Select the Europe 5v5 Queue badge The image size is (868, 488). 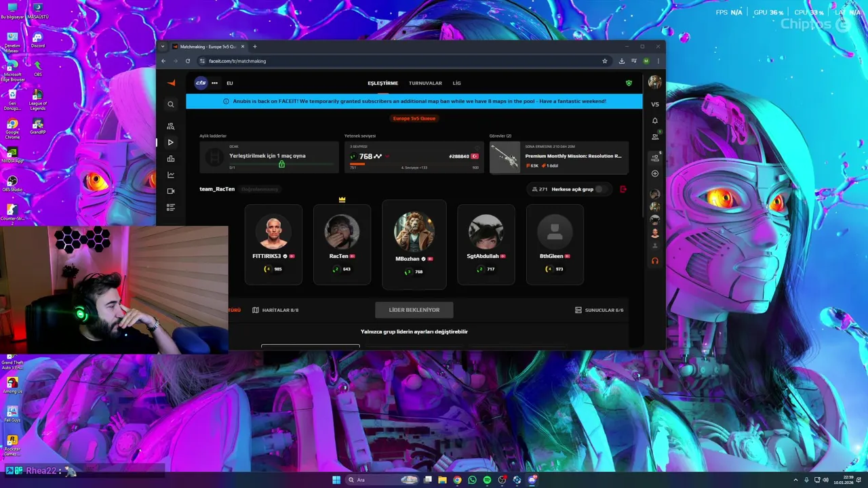(x=414, y=118)
